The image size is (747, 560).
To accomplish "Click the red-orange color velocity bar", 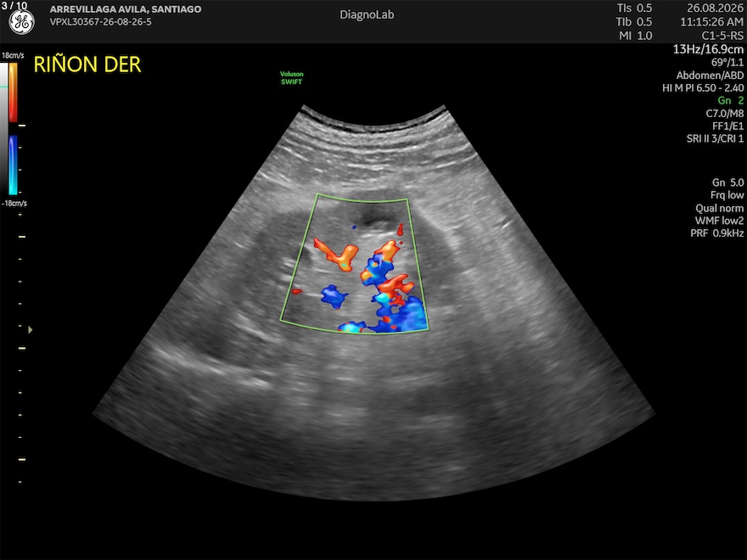I will pos(13,92).
